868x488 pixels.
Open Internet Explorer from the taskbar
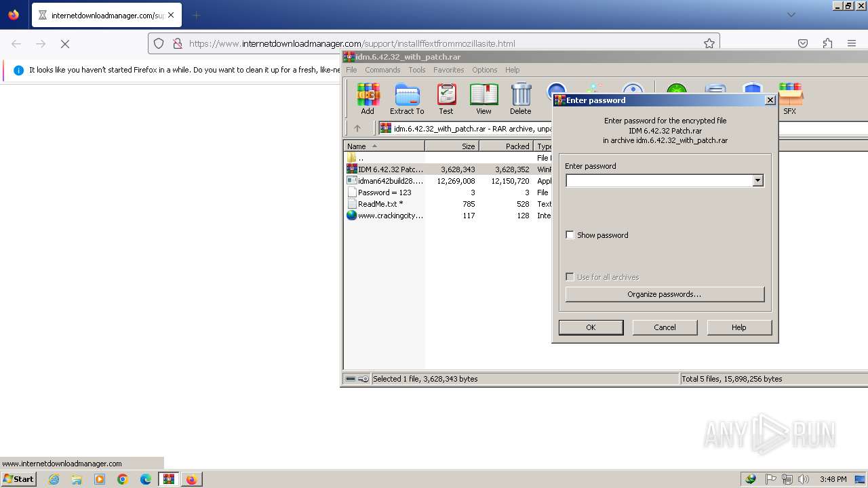pos(54,479)
